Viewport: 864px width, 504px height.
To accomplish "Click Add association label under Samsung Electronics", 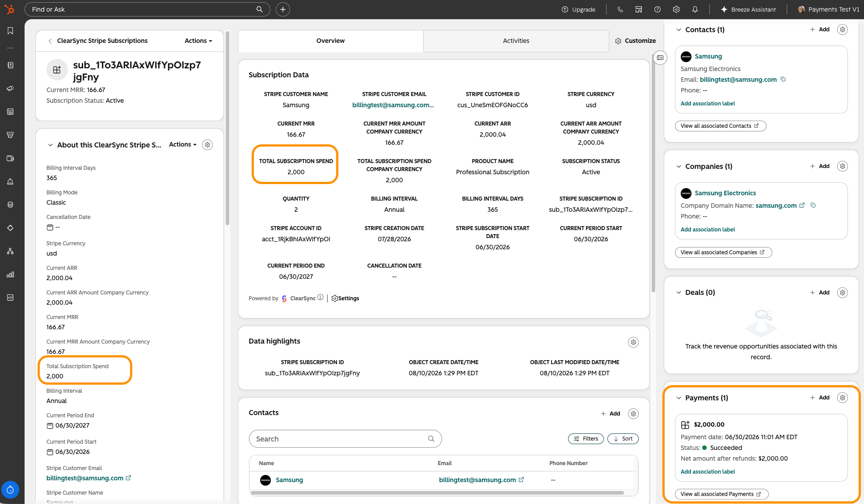I will coord(708,230).
